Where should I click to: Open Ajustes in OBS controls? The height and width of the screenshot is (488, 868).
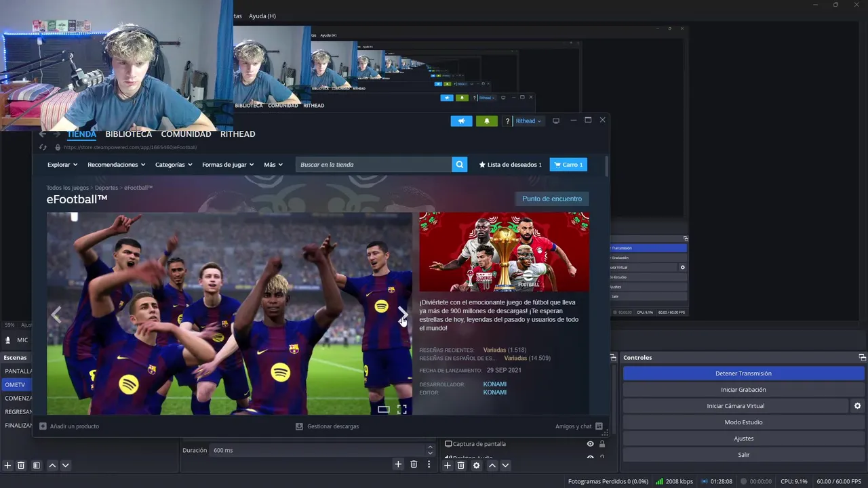743,439
